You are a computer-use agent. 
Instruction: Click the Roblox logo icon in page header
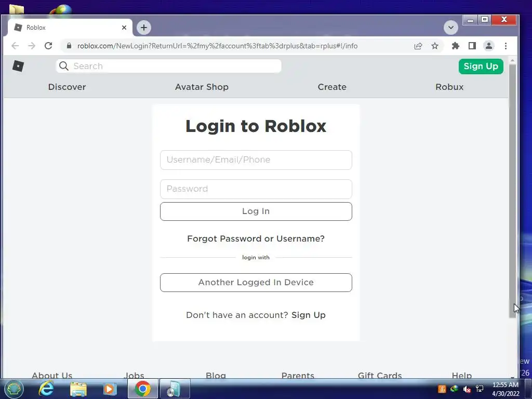pos(18,66)
